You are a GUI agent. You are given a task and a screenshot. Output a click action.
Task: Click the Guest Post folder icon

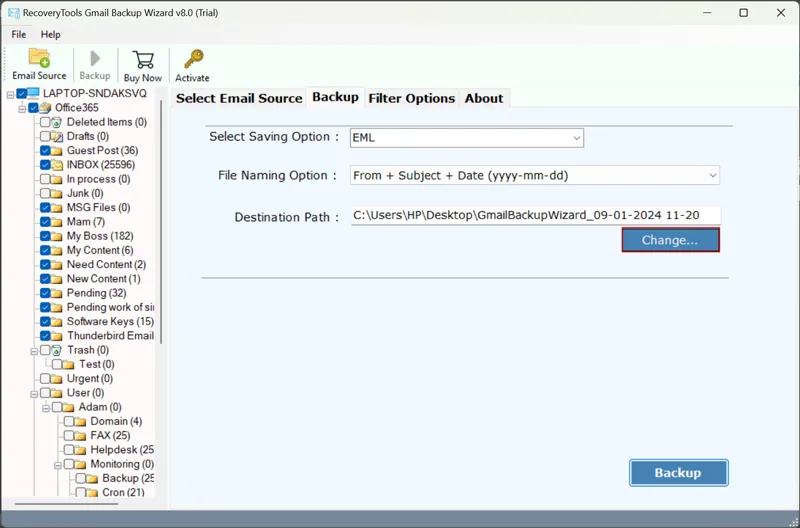[57, 150]
